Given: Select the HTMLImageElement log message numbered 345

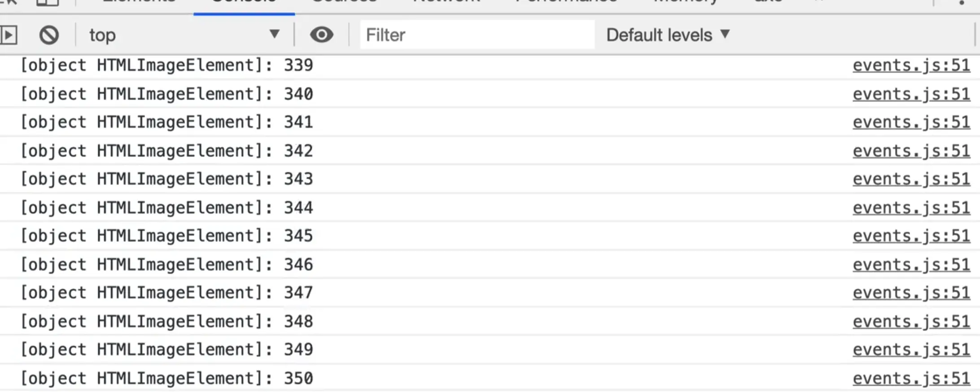Looking at the screenshot, I should 166,236.
